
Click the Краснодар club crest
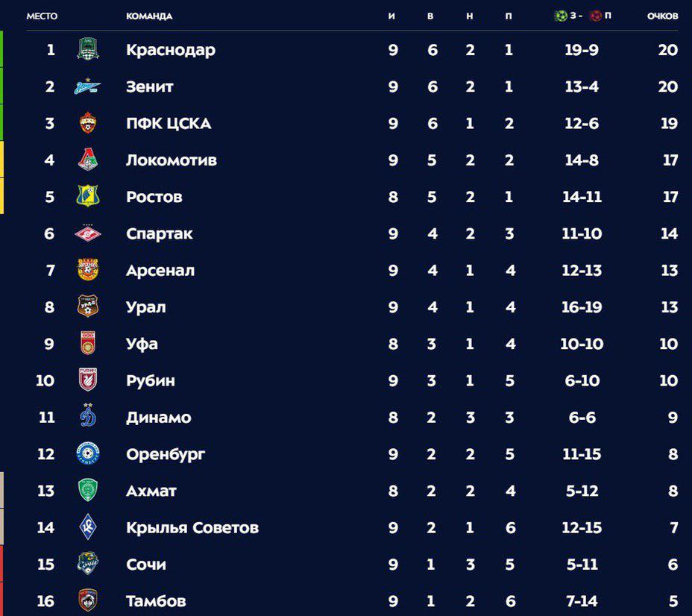tap(88, 49)
